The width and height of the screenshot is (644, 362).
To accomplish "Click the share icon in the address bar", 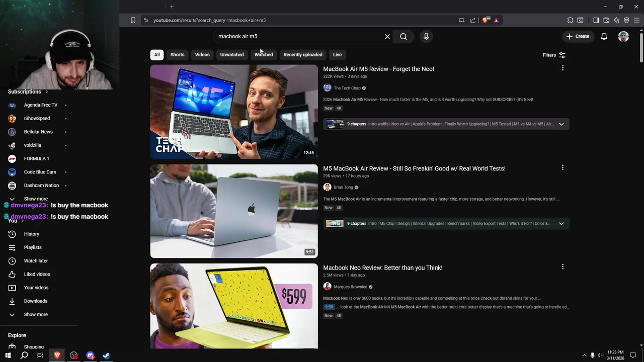I will (473, 20).
